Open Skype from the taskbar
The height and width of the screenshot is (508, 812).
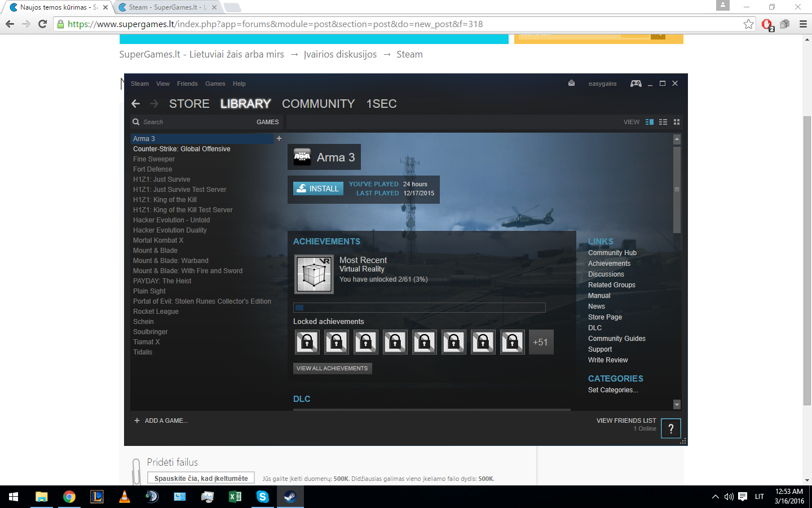pos(263,497)
